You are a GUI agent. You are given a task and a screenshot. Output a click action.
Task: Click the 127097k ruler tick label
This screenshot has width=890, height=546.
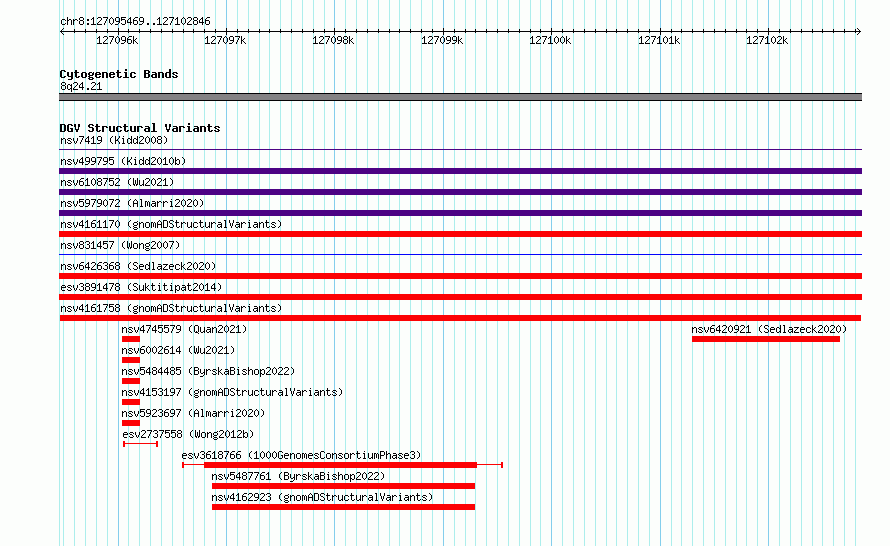pyautogui.click(x=225, y=40)
